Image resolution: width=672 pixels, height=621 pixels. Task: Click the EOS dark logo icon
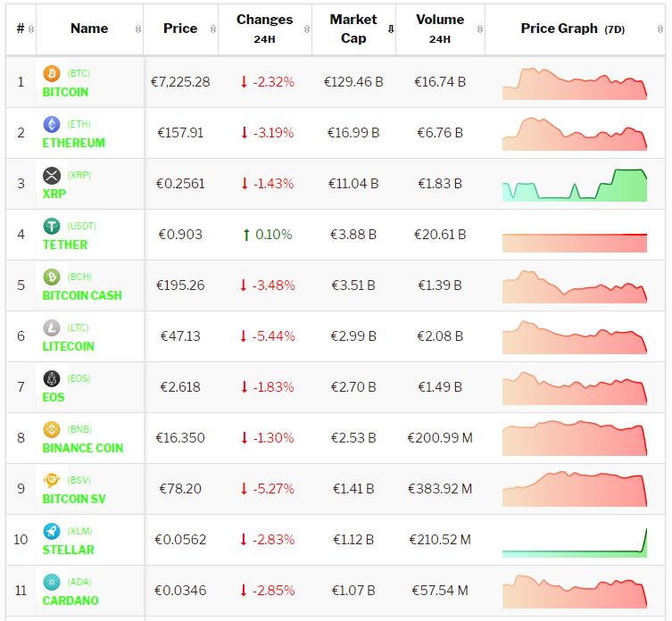52,378
